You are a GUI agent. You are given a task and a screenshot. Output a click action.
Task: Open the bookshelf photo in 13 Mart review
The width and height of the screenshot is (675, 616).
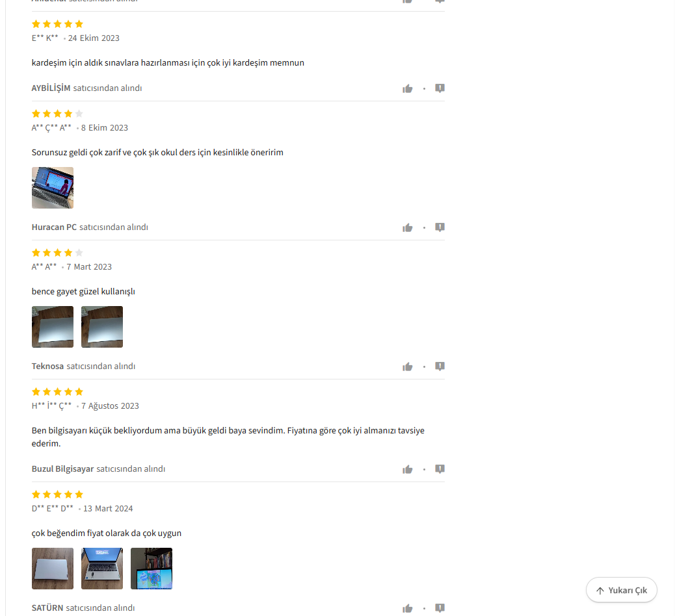pos(152,569)
